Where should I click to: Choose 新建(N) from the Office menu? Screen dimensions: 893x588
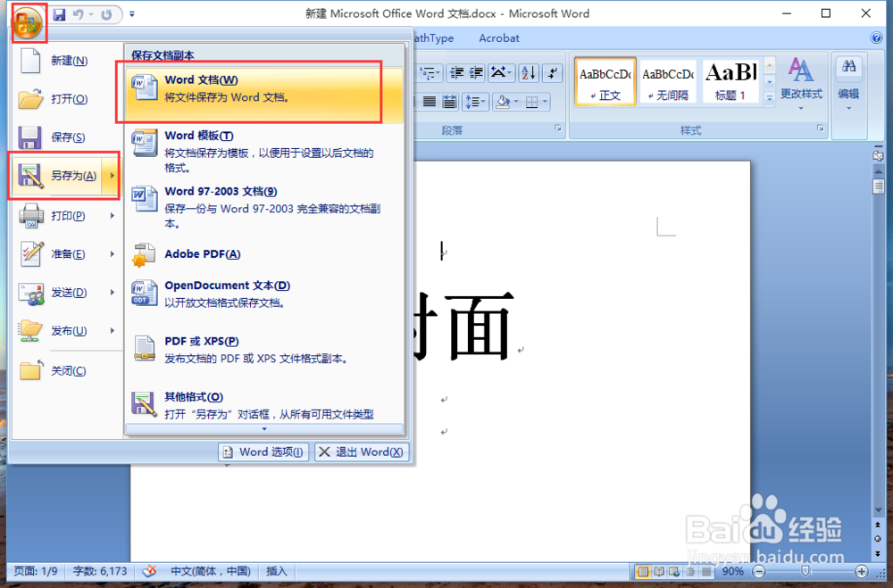(67, 61)
